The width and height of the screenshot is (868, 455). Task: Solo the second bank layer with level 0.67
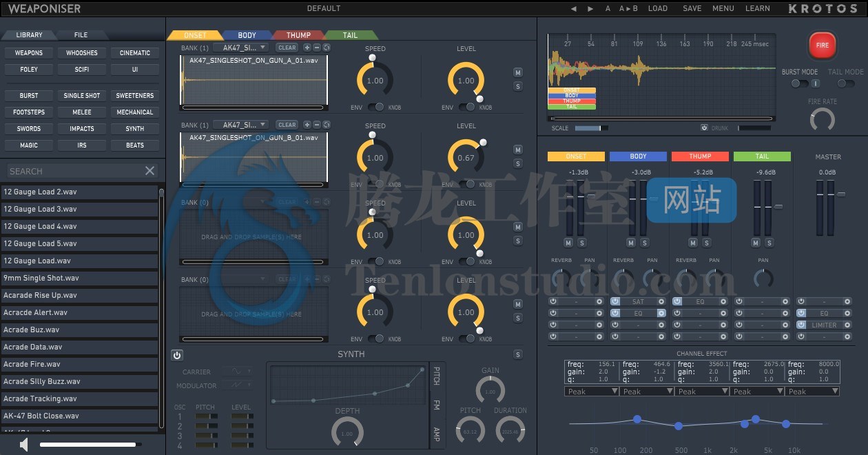coord(518,163)
